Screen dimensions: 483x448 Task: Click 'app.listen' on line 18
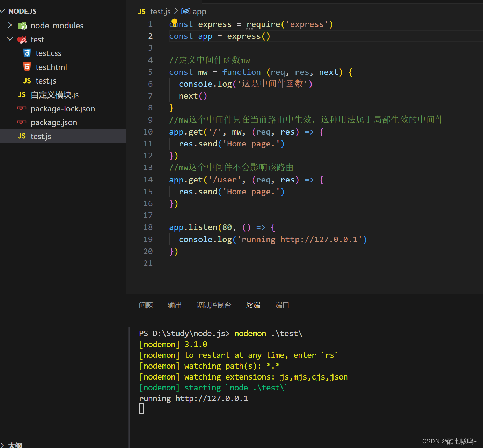[193, 227]
